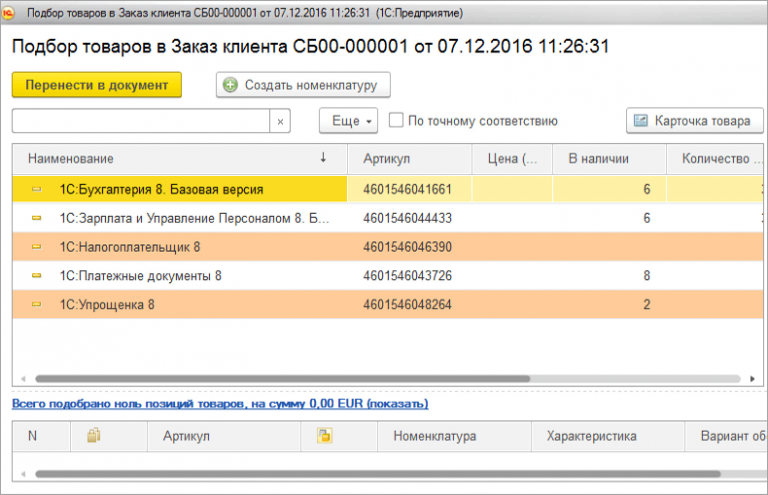The width and height of the screenshot is (768, 495).
Task: Click the upper table horizontal scrollbar
Action: (280, 379)
